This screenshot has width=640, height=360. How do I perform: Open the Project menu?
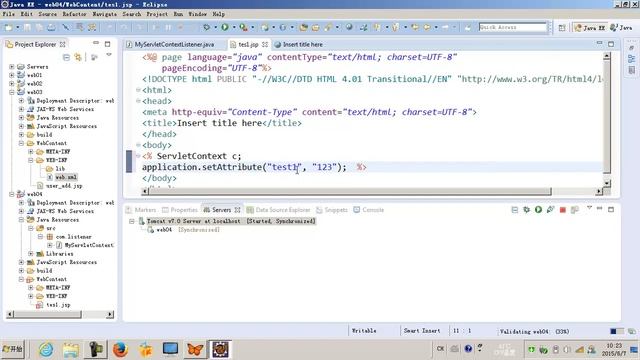(x=157, y=14)
